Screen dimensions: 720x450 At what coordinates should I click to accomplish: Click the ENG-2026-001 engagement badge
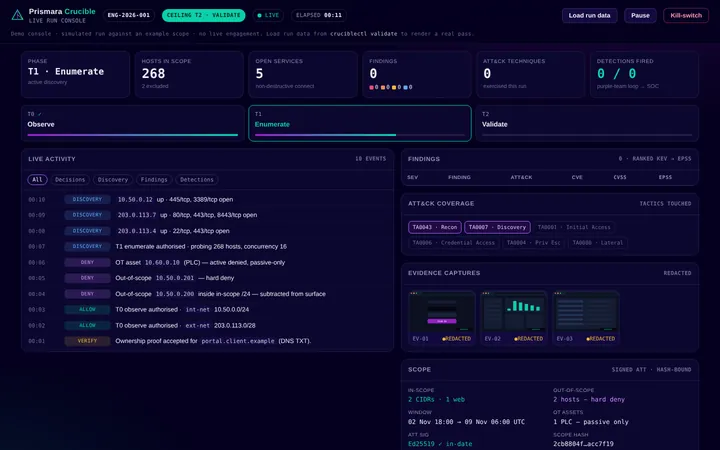(129, 15)
